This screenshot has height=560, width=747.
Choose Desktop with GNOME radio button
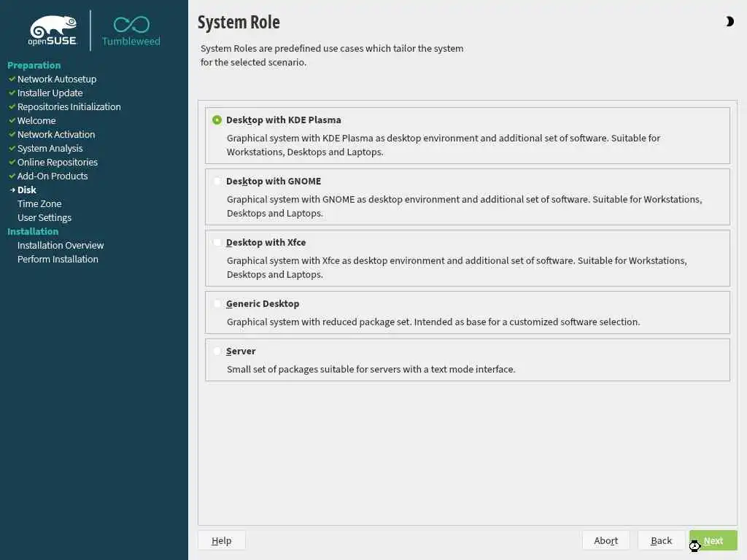click(217, 182)
